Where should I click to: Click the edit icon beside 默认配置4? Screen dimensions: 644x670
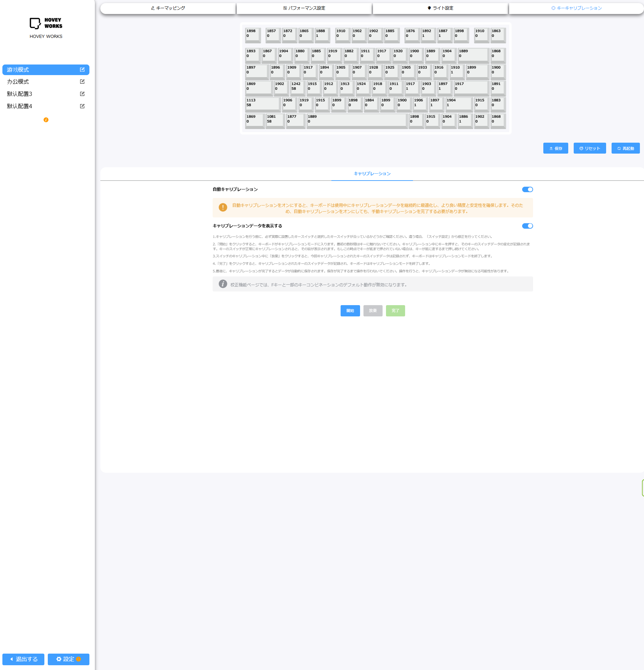[x=82, y=106]
